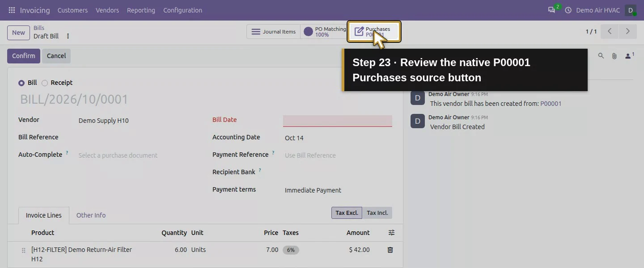Open the user avatar D menu
Image resolution: width=644 pixels, height=268 pixels.
tap(631, 10)
